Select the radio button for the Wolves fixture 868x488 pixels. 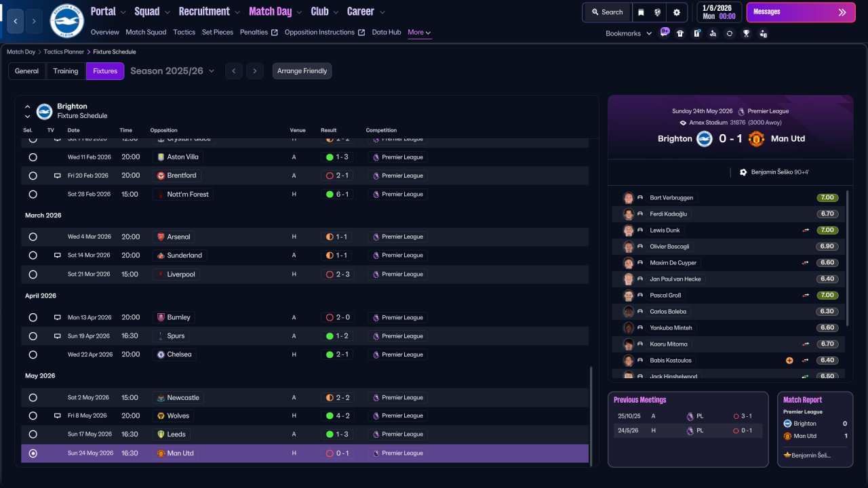(33, 415)
